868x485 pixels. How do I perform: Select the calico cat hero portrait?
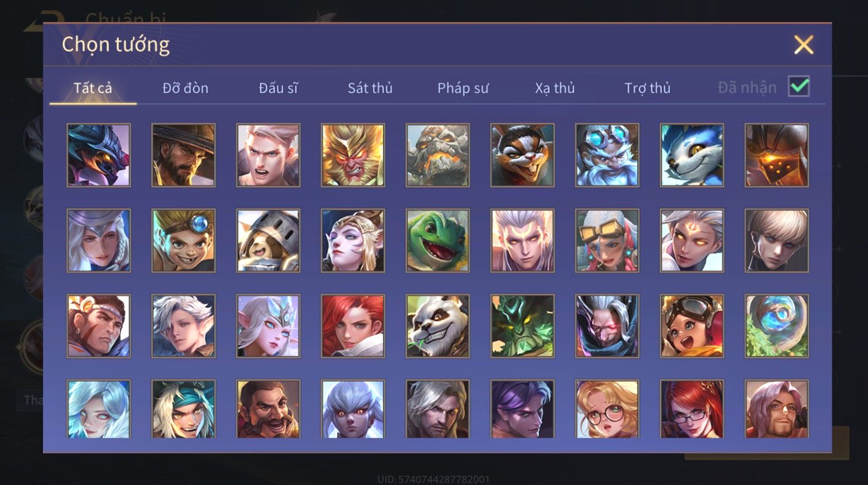tap(522, 155)
